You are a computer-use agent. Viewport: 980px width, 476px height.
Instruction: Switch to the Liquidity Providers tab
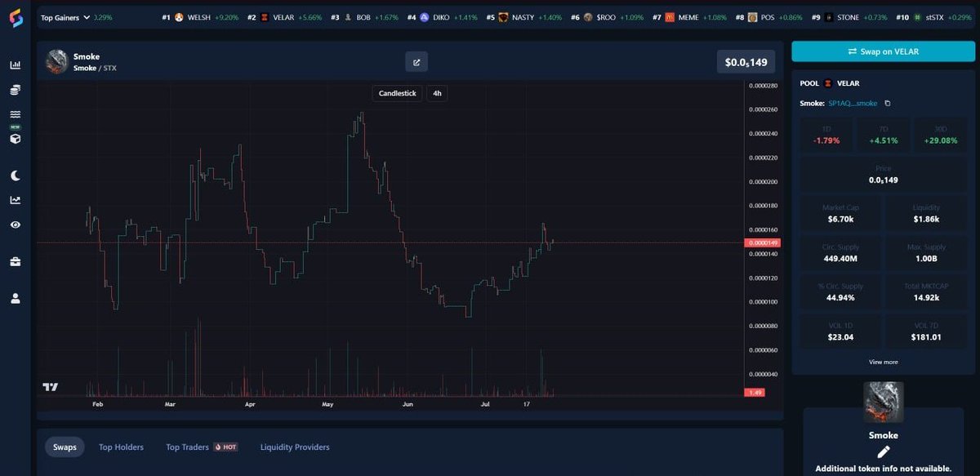[295, 447]
